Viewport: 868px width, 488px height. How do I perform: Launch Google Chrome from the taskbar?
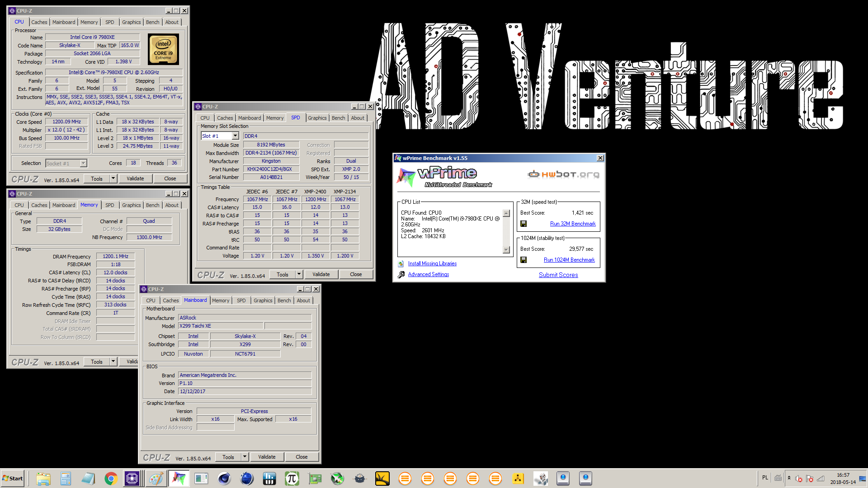[x=111, y=479]
